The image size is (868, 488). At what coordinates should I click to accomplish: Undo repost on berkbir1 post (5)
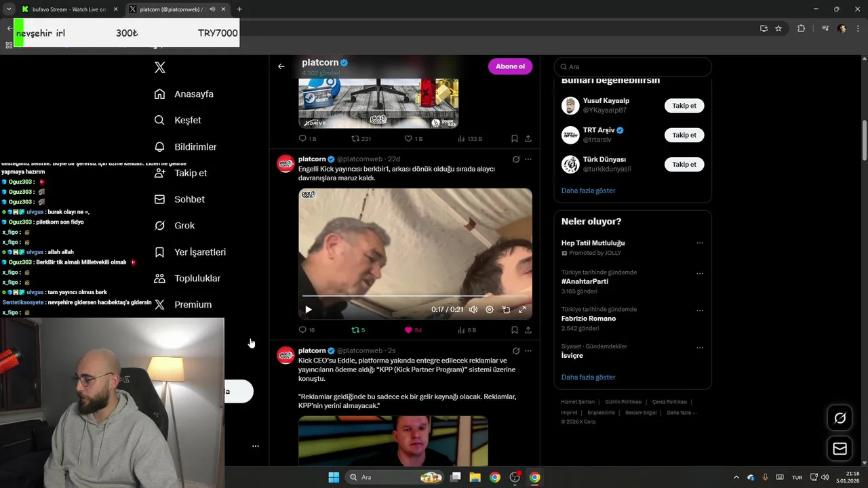coord(358,330)
